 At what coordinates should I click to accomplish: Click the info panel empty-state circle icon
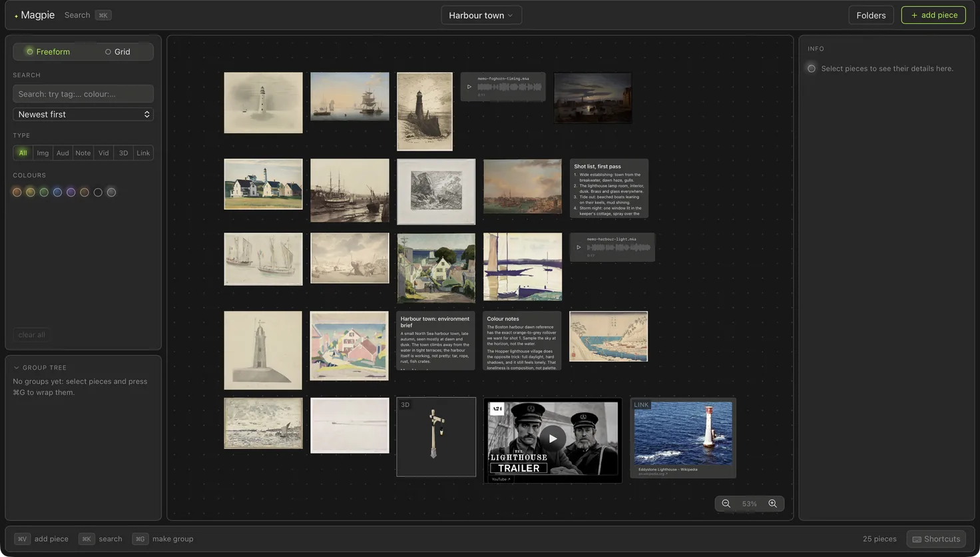tap(812, 69)
